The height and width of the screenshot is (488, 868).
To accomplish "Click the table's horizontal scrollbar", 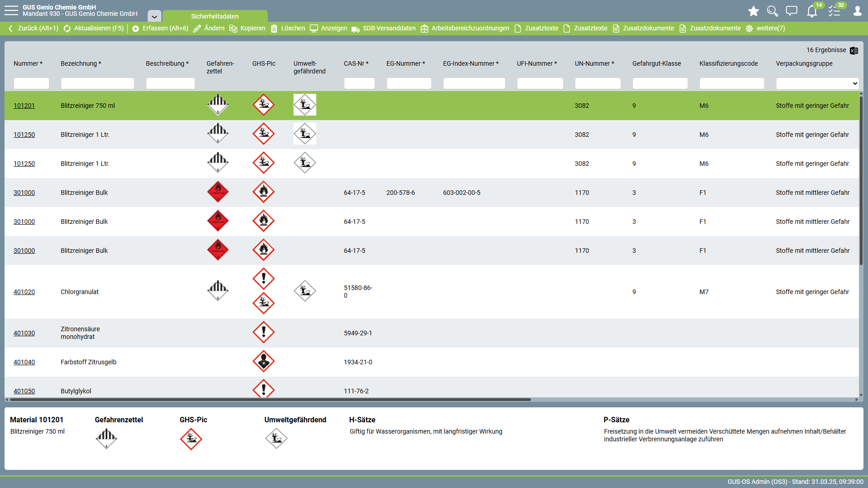I will (270, 400).
